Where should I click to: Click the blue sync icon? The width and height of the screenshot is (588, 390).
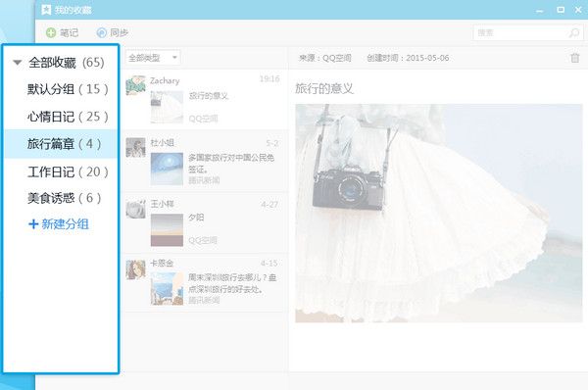coord(102,33)
